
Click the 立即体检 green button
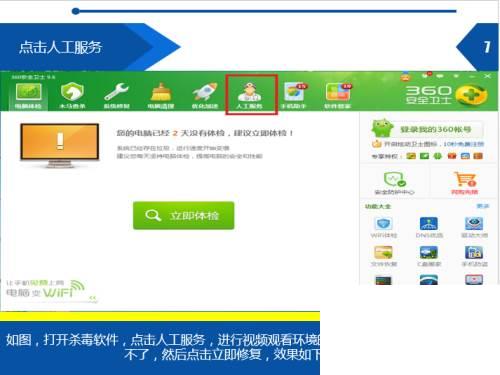(184, 215)
